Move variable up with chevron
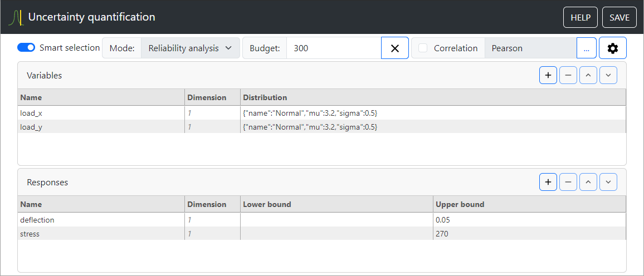The image size is (644, 276). (588, 75)
